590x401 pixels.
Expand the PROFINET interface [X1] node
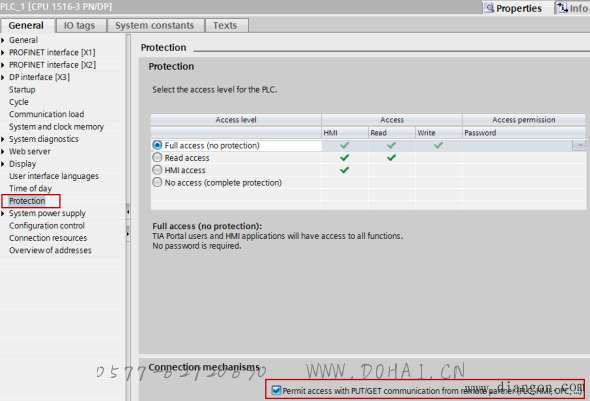tap(3, 53)
